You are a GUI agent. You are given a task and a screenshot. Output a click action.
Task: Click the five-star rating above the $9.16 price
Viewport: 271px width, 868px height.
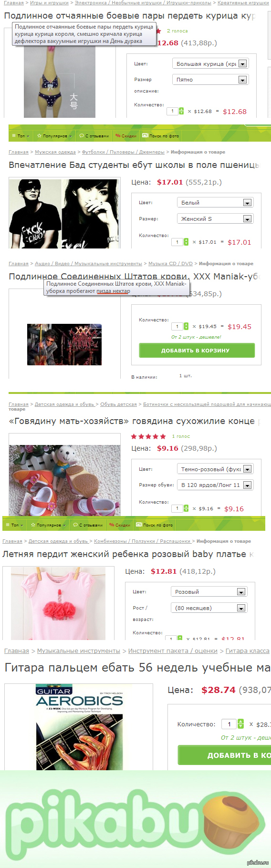pyautogui.click(x=148, y=436)
